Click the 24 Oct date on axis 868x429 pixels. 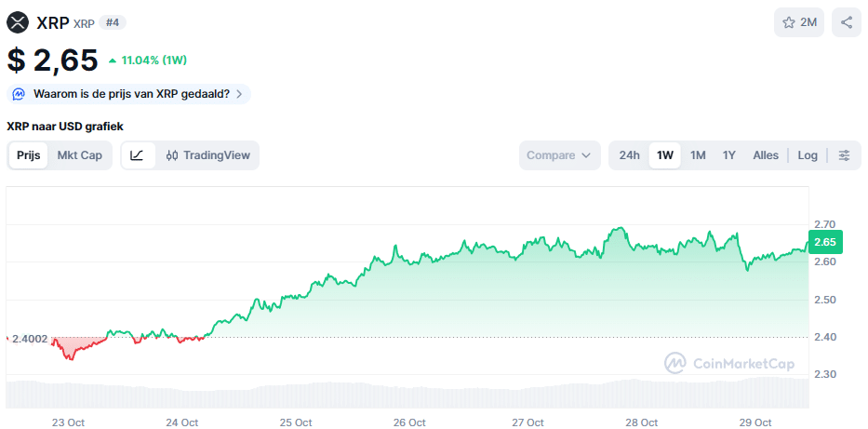182,422
